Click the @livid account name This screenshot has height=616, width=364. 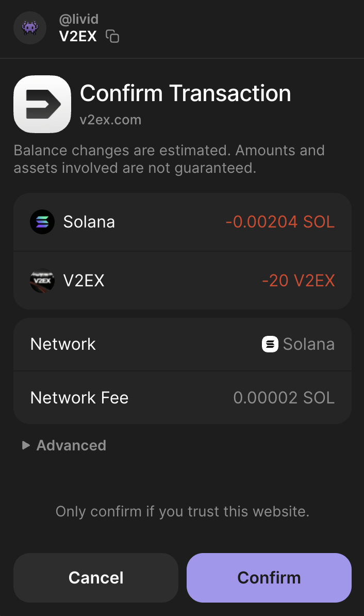[x=79, y=19]
